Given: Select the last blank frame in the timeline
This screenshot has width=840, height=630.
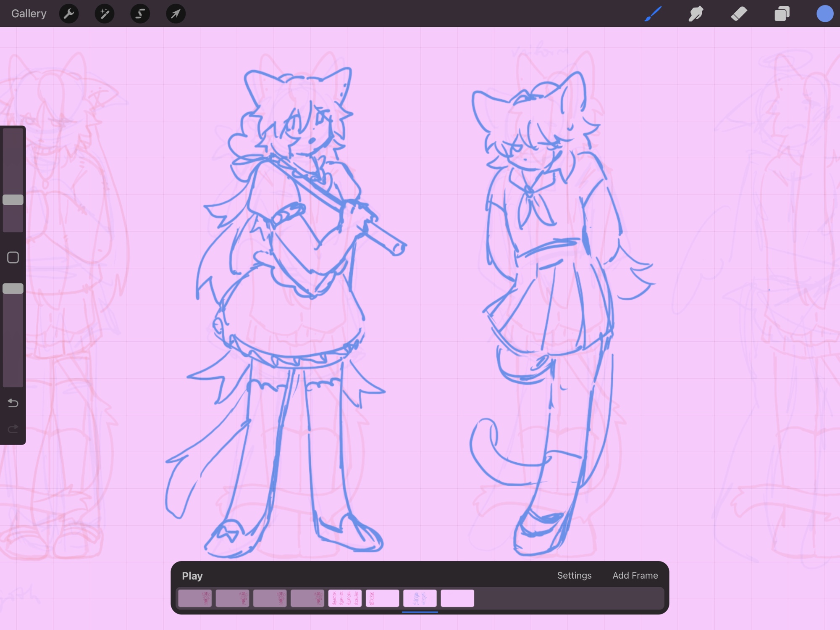Looking at the screenshot, I should tap(457, 598).
